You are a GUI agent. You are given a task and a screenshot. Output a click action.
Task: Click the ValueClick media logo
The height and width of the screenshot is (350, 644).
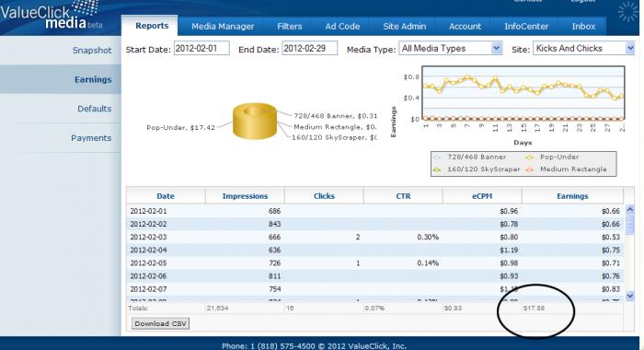tap(52, 16)
